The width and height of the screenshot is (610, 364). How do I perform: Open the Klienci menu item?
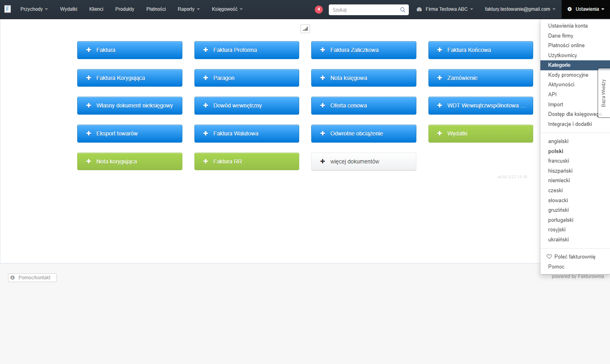[96, 9]
